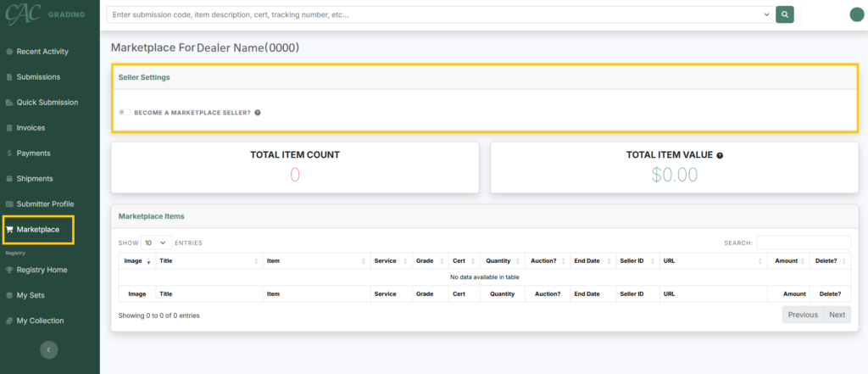Collapse the sidebar with the chevron button
This screenshot has height=374, width=868.
pos(48,349)
